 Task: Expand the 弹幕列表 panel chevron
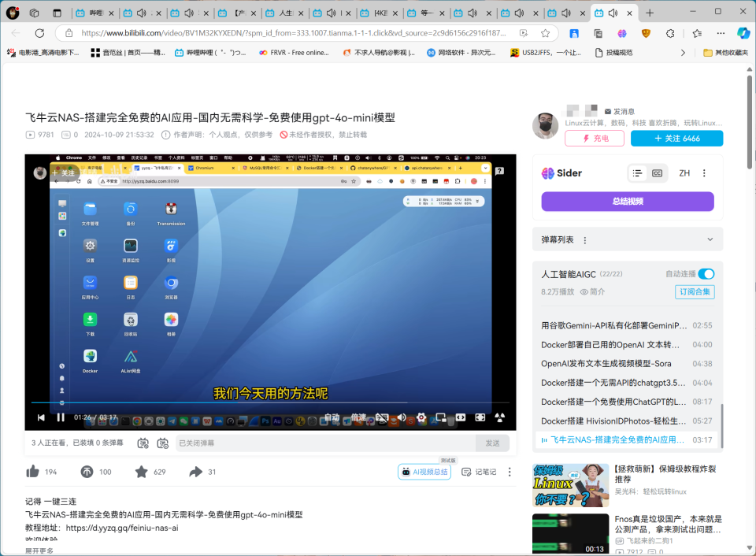point(710,239)
